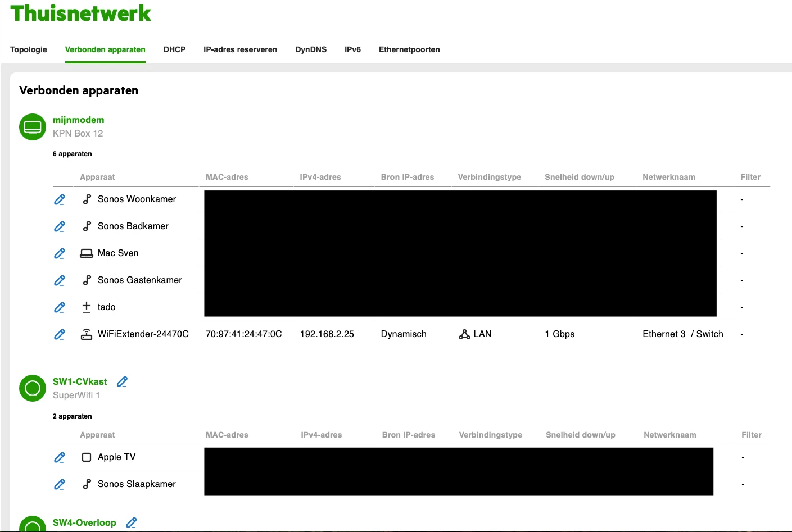Open the SW1-CVkast link
Viewport: 792px width, 532px height.
point(80,381)
